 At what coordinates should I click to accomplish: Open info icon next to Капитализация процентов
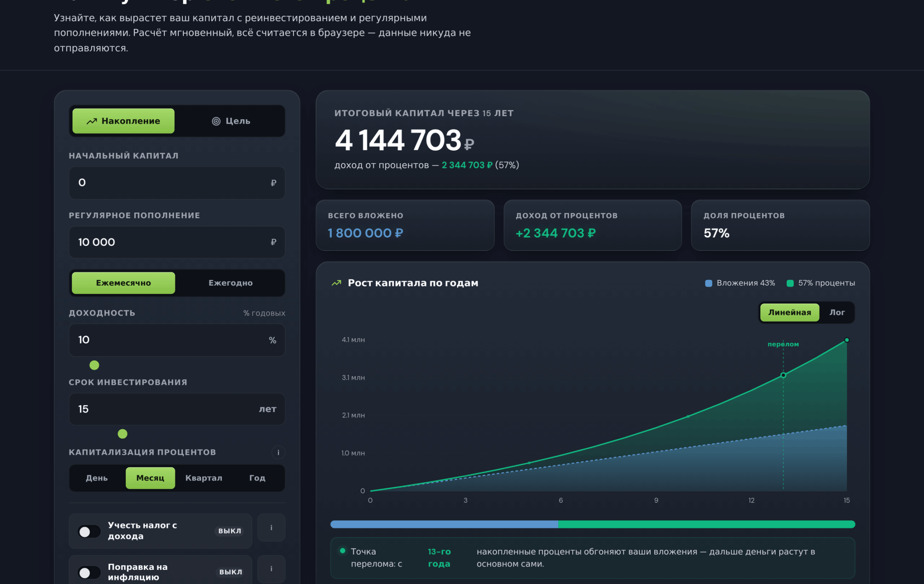pyautogui.click(x=278, y=452)
